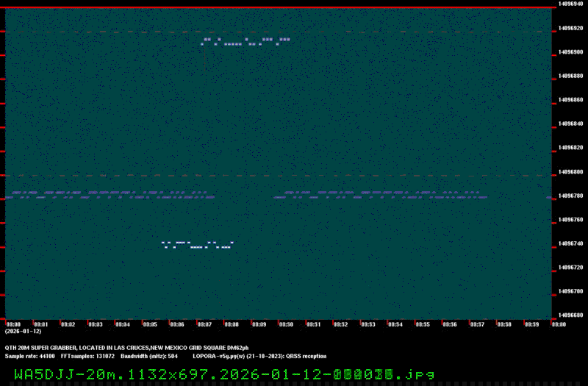
Task: Click the 14096760 frequency label
Action: click(x=570, y=220)
